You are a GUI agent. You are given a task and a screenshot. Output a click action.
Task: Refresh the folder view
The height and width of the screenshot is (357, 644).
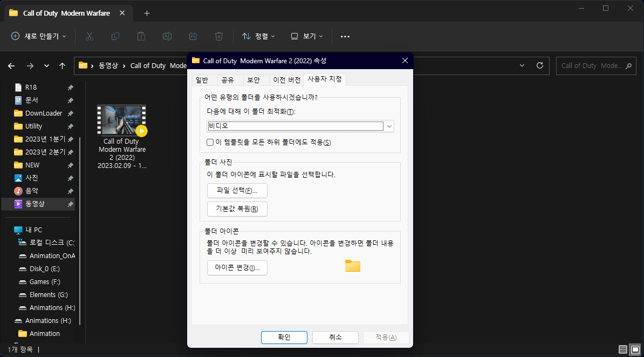[540, 65]
